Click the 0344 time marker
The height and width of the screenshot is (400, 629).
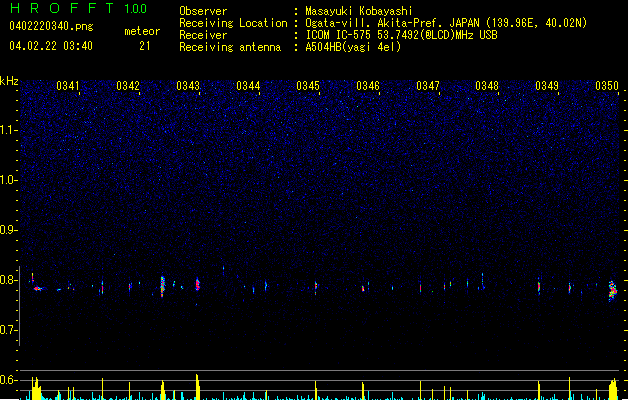pos(248,86)
